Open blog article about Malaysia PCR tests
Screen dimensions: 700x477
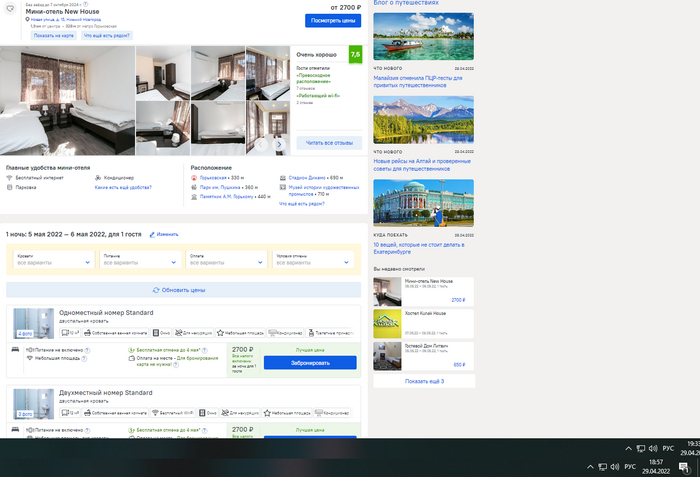[418, 81]
